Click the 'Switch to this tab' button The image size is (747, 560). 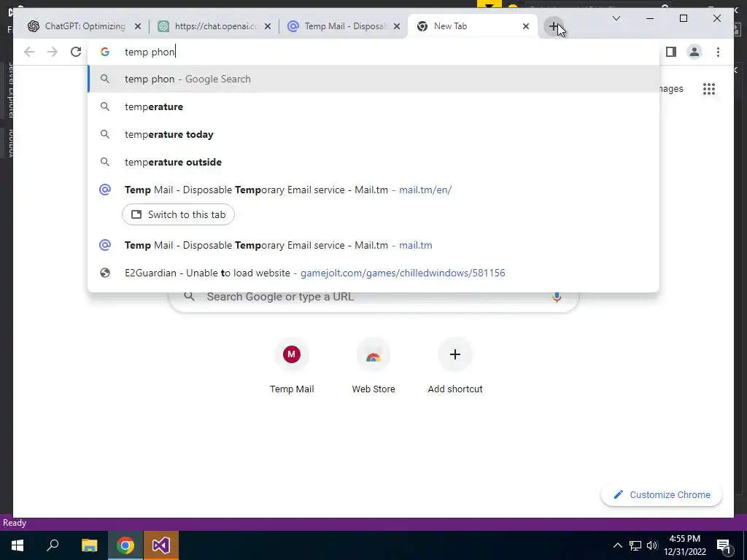(x=178, y=214)
